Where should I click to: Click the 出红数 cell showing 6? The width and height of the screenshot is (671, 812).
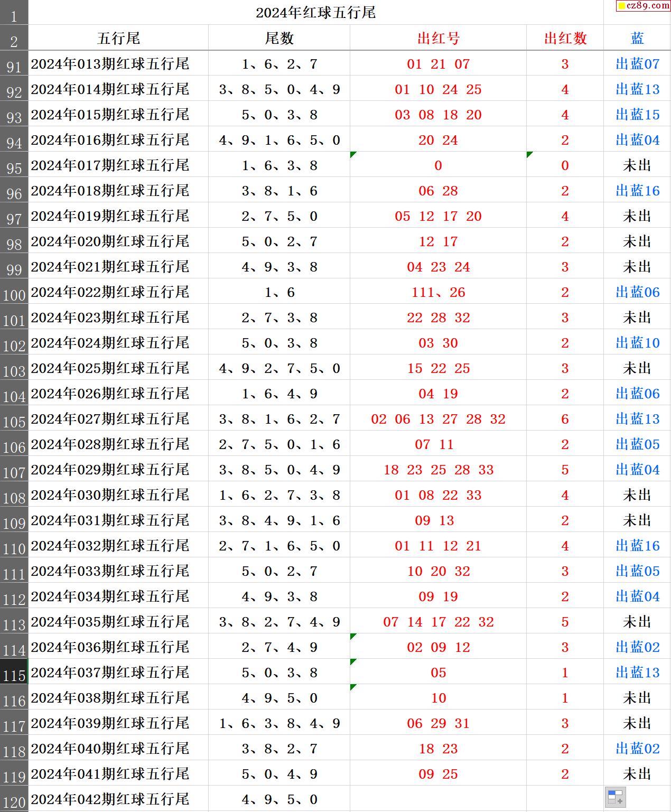point(565,419)
